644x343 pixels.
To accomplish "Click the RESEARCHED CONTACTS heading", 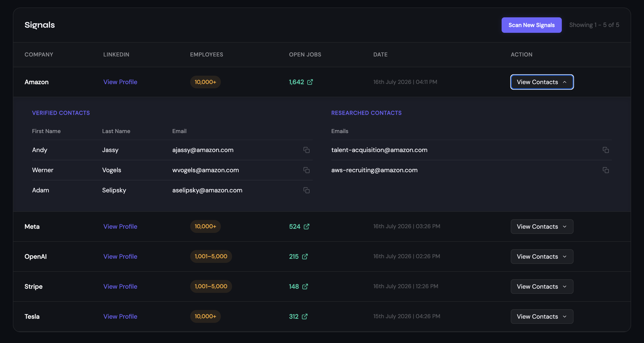I will coord(366,113).
